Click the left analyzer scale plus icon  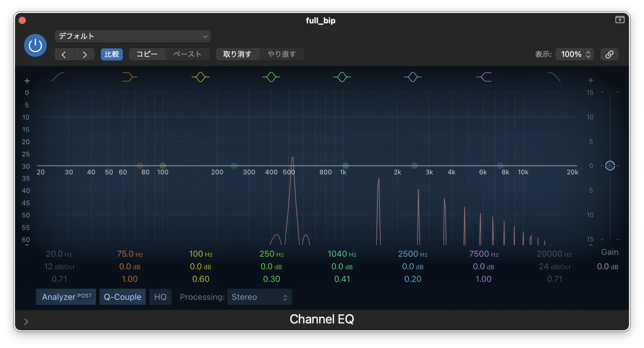[27, 81]
